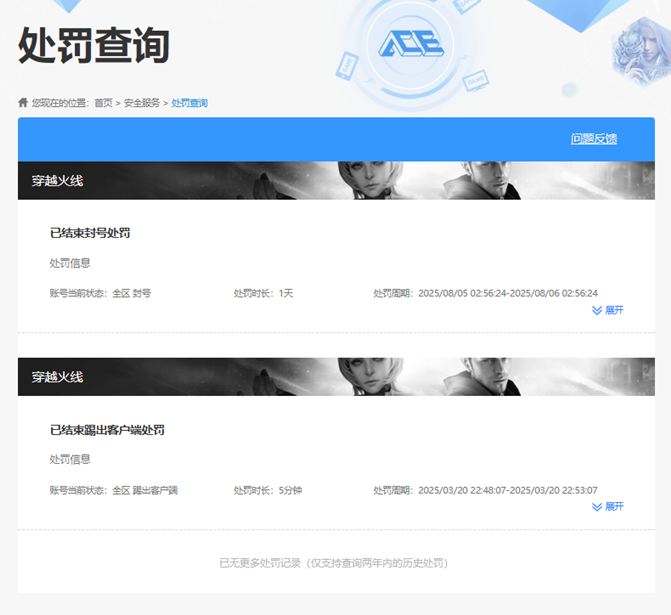Click the 处罚时长：5分钟 text
The width and height of the screenshot is (671, 615).
(x=268, y=490)
